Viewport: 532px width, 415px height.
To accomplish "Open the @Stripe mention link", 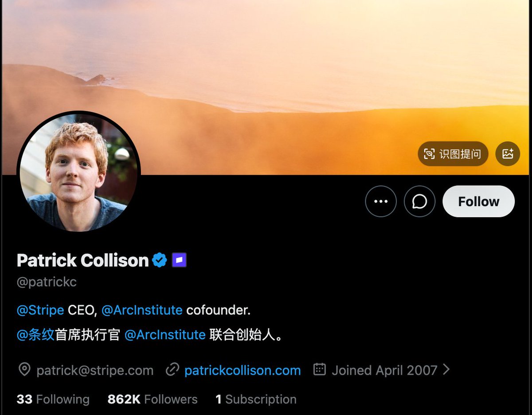I will 40,310.
